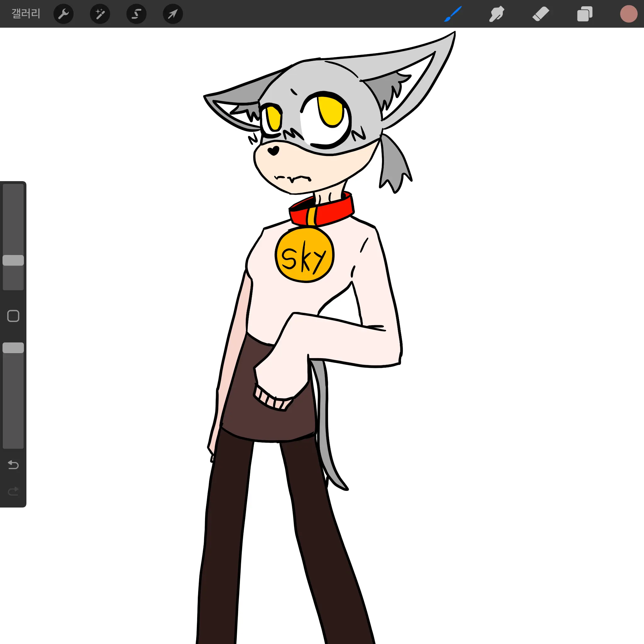
Task: Click the brush size slider handle
Action: tap(13, 260)
